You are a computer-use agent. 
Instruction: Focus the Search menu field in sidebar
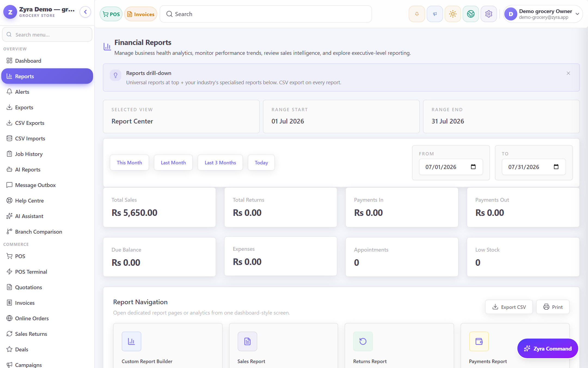click(x=47, y=35)
